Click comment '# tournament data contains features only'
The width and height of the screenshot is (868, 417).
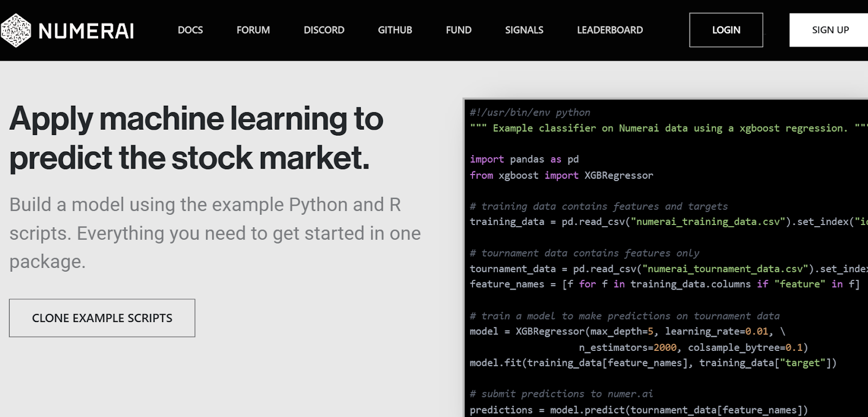[x=584, y=253]
